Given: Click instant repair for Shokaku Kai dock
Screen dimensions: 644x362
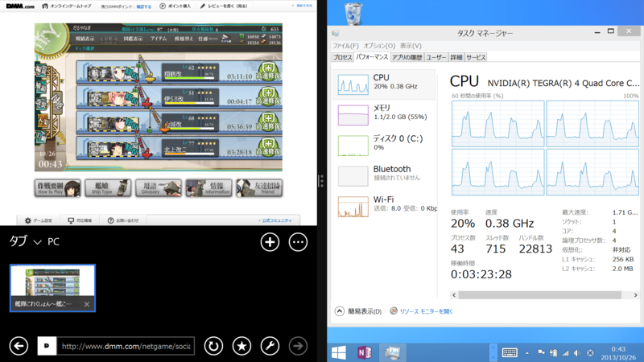Looking at the screenshot, I should [268, 72].
